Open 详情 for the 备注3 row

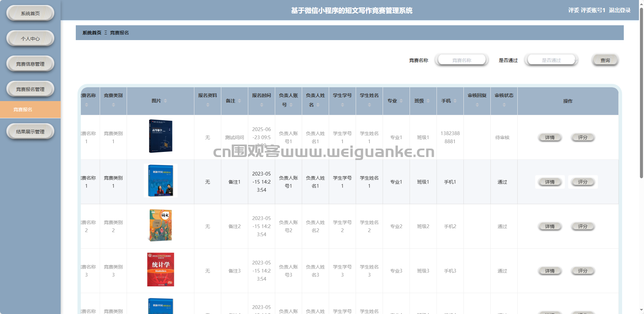tap(550, 271)
